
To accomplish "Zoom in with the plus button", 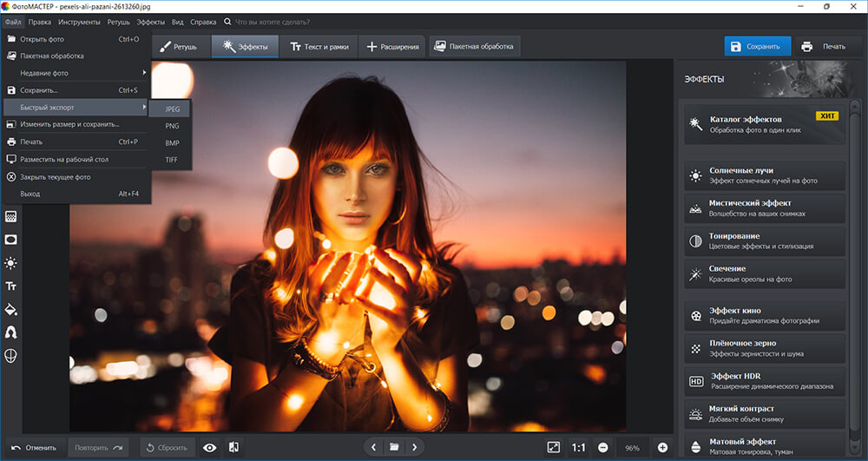I will click(662, 448).
